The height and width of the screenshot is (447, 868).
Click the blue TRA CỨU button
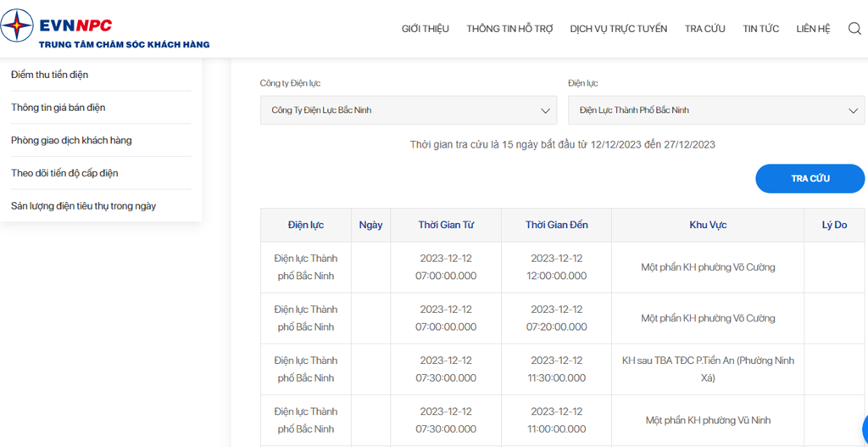[810, 178]
